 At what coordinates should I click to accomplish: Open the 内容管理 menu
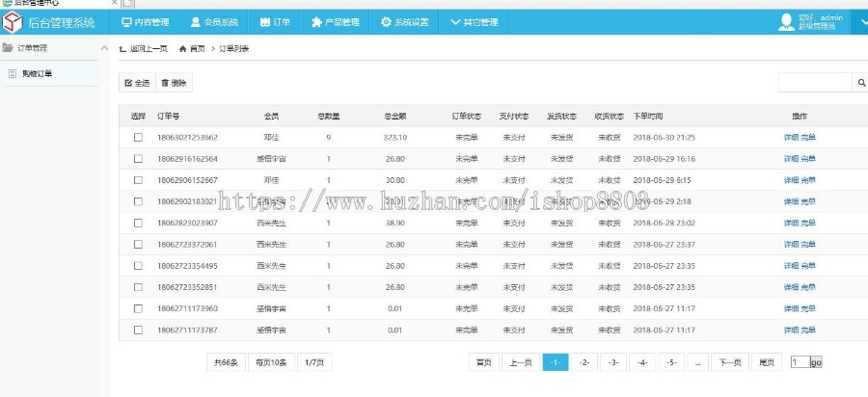click(145, 23)
